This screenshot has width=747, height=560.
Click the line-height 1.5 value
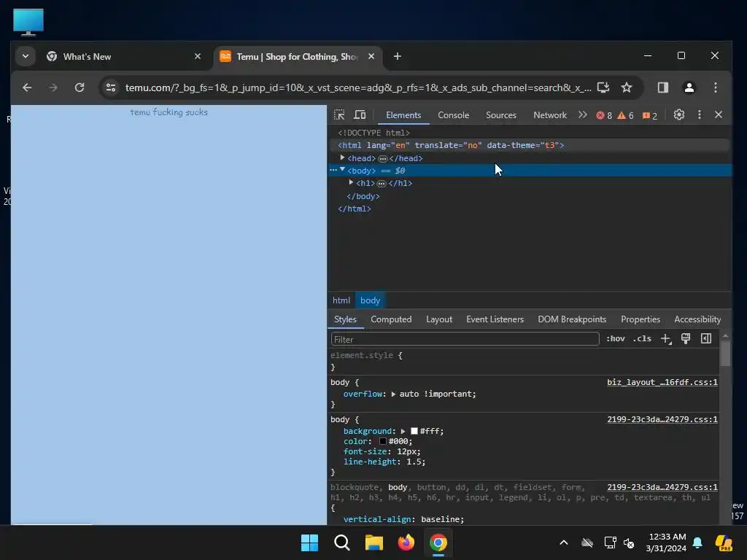414,462
